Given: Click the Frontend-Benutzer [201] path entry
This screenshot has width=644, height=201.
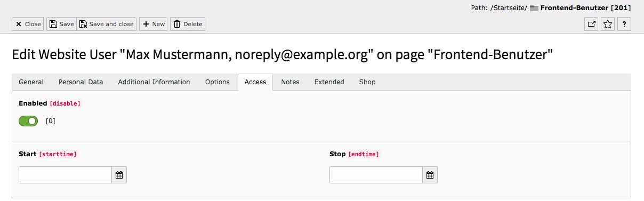Looking at the screenshot, I should point(585,8).
